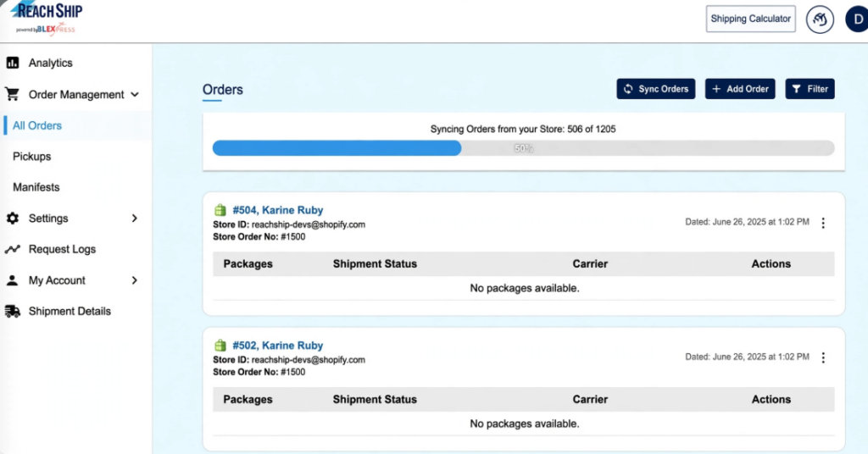Click the Analytics bar chart icon
The width and height of the screenshot is (868, 454).
(x=12, y=63)
